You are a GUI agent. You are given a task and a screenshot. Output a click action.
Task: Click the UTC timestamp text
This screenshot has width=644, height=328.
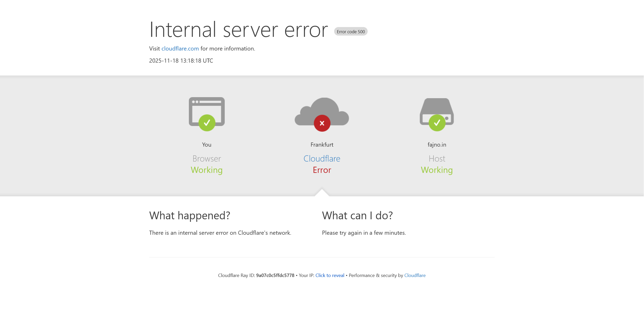pos(181,61)
